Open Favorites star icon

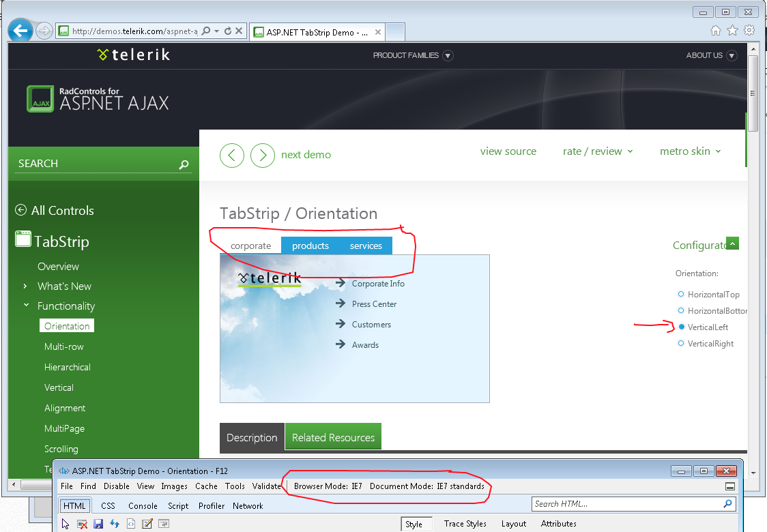pyautogui.click(x=732, y=30)
